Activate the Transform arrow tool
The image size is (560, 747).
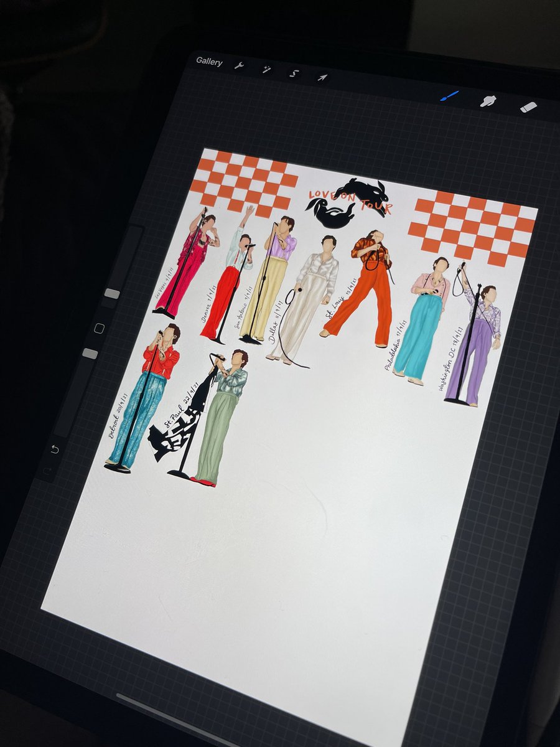click(322, 78)
